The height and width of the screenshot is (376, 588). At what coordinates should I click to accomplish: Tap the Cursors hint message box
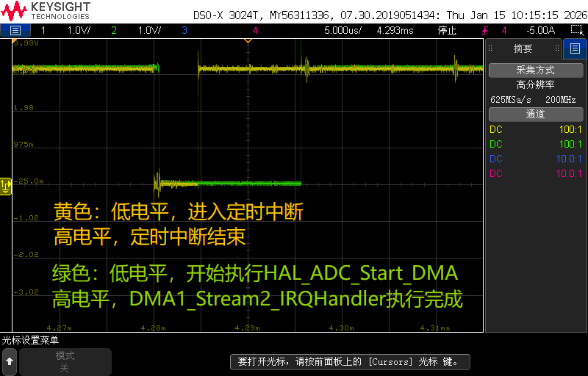[350, 362]
